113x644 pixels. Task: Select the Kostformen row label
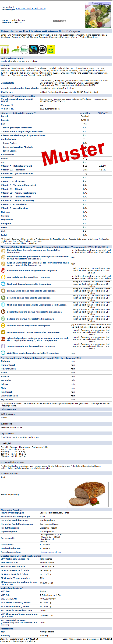(7, 92)
